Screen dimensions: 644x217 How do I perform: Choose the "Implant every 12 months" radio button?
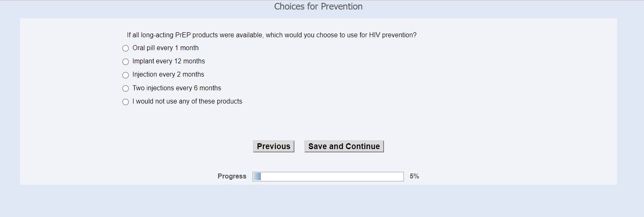tap(126, 62)
